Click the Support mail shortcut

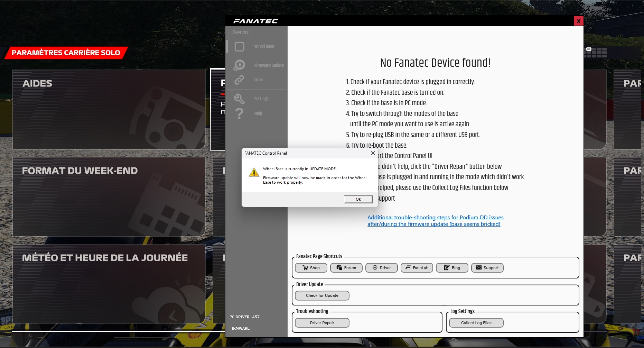[487, 268]
